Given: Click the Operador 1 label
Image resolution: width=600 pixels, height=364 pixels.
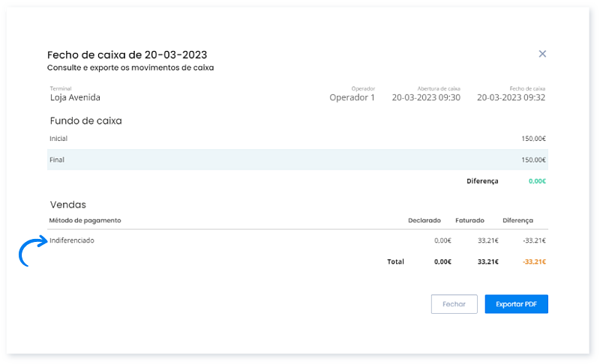Looking at the screenshot, I should click(x=352, y=97).
